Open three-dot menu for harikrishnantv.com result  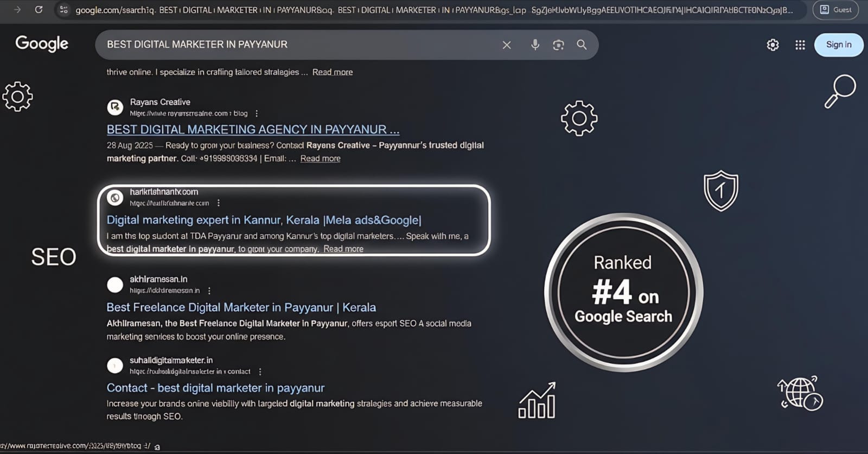click(x=219, y=203)
